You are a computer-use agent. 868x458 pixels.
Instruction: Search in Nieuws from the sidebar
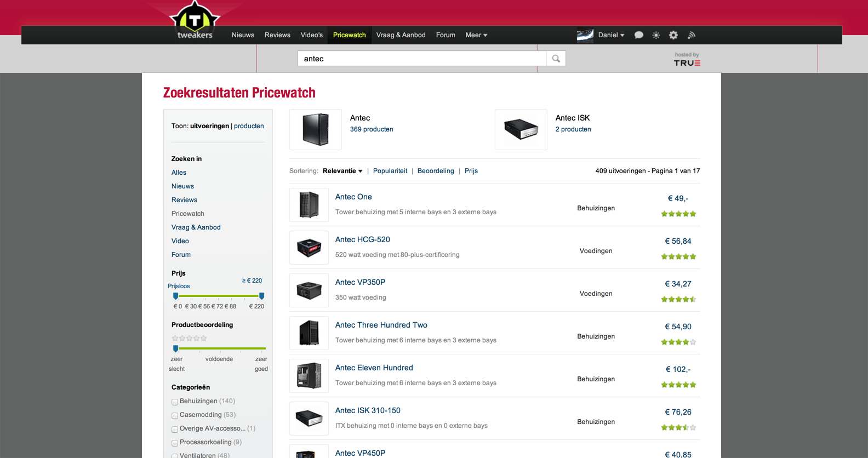(182, 186)
